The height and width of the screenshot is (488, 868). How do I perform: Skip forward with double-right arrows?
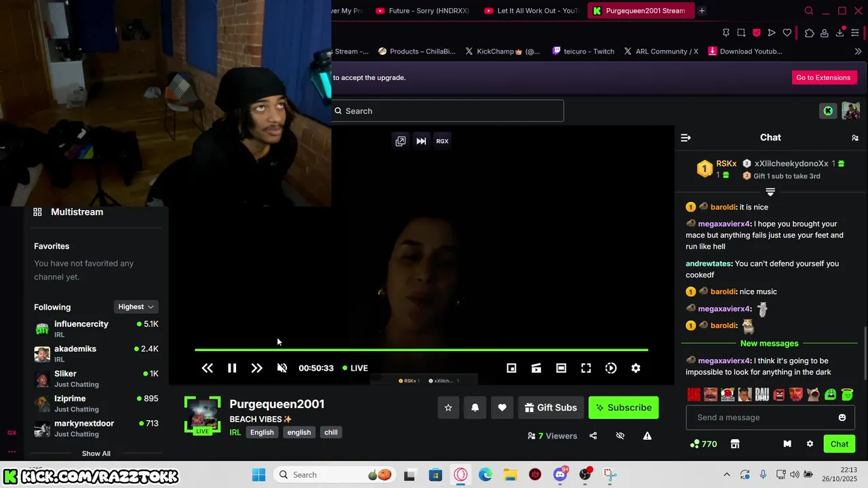tap(256, 368)
